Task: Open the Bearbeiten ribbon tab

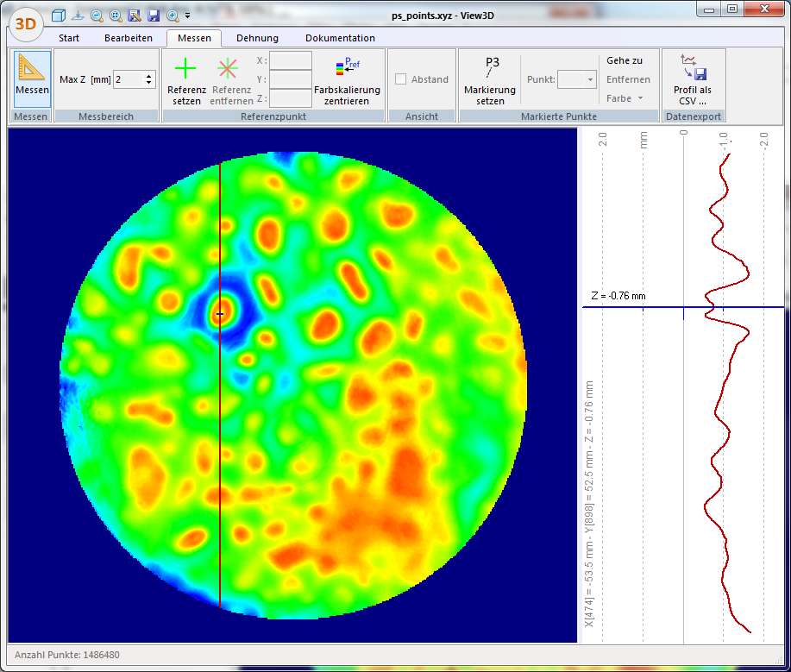Action: [129, 38]
